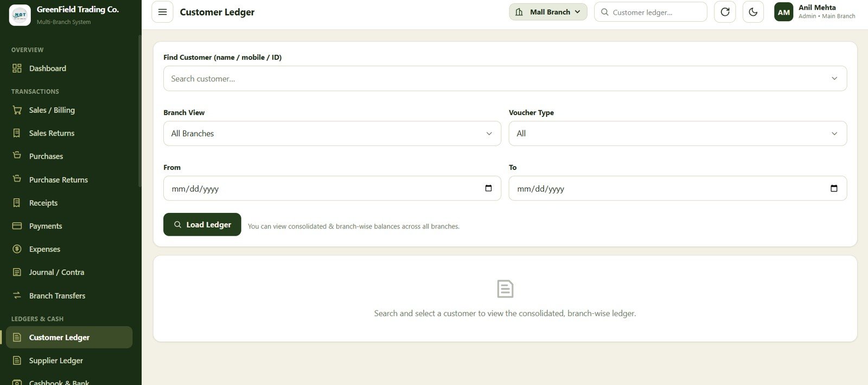Open the Mall Branch dropdown
This screenshot has height=385, width=868.
pos(548,12)
